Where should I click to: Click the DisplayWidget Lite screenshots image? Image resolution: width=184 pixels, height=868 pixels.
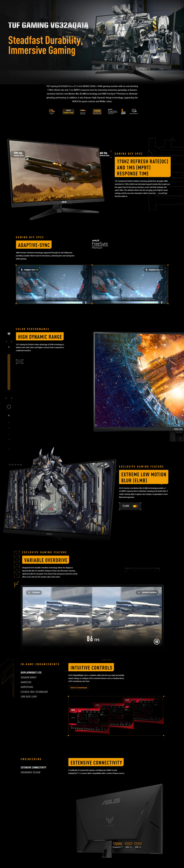click(x=116, y=715)
